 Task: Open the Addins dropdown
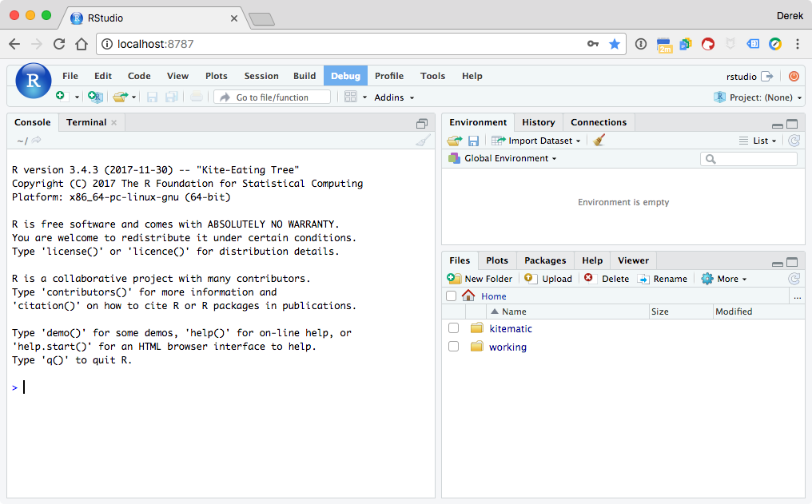(x=394, y=97)
